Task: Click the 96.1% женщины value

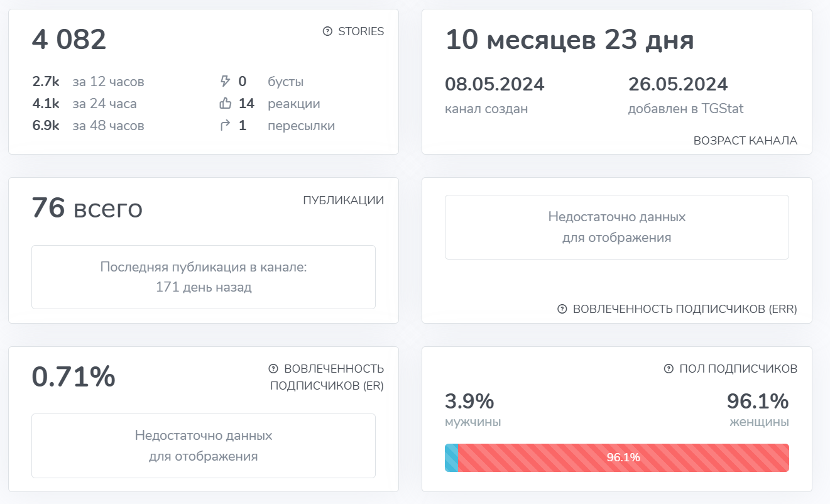Action: pyautogui.click(x=757, y=401)
